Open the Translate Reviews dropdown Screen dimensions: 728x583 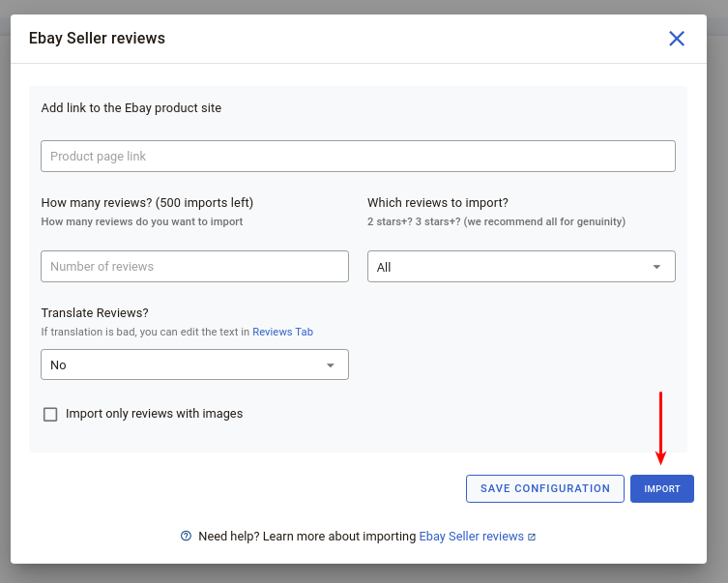click(194, 364)
